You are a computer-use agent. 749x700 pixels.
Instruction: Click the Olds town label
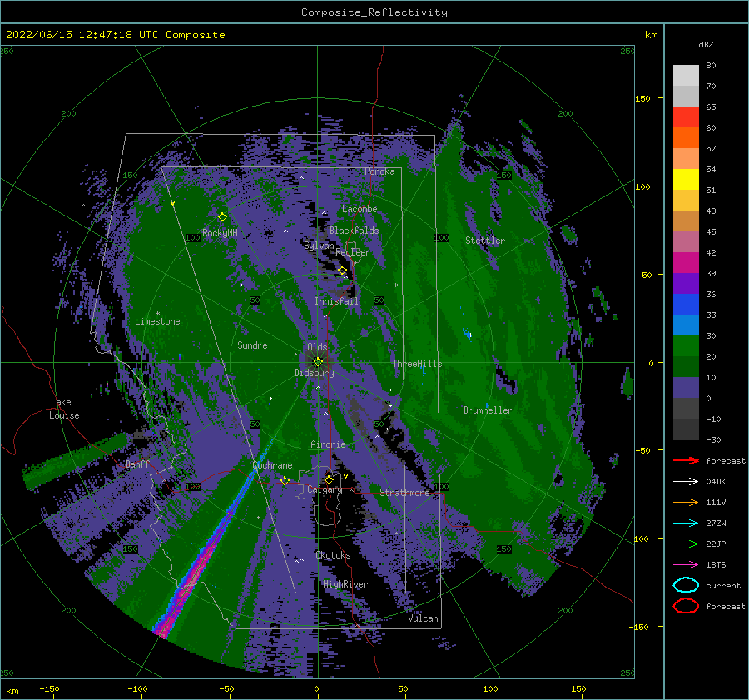click(317, 347)
